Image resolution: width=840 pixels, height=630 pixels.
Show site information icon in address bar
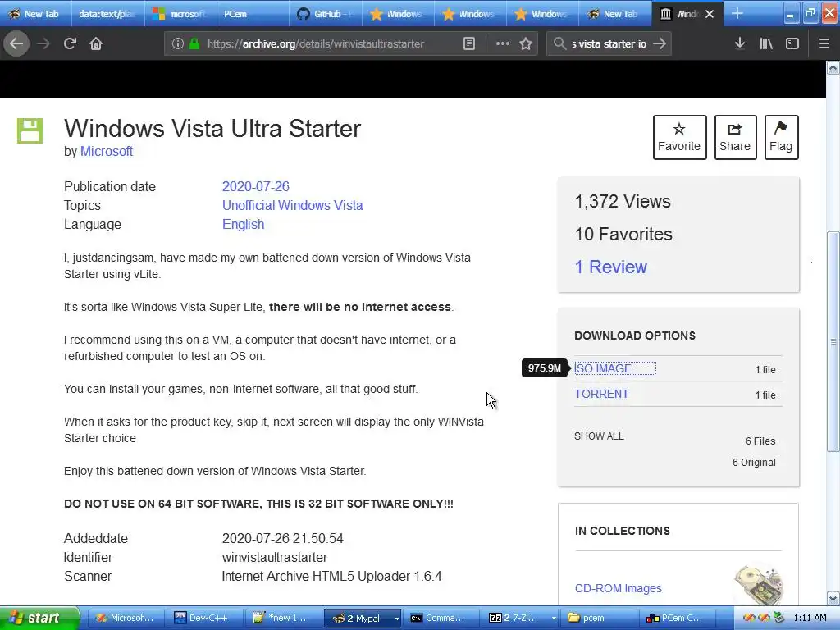coord(177,44)
